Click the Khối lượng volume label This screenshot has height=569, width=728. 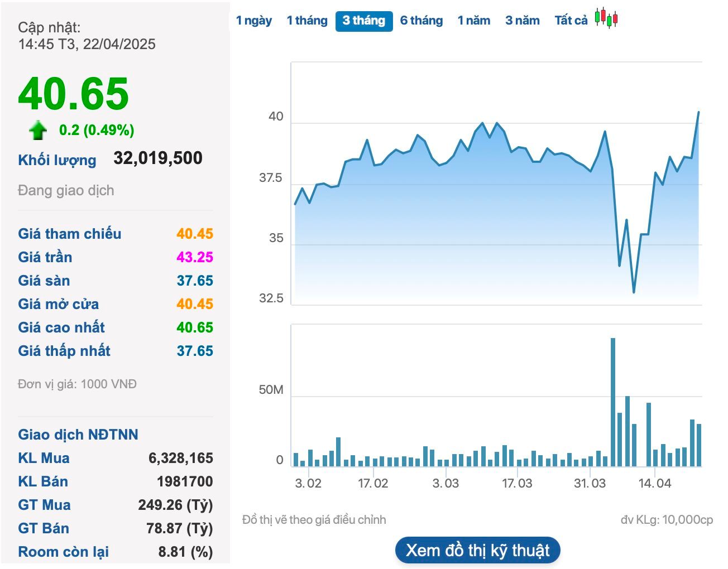[57, 160]
